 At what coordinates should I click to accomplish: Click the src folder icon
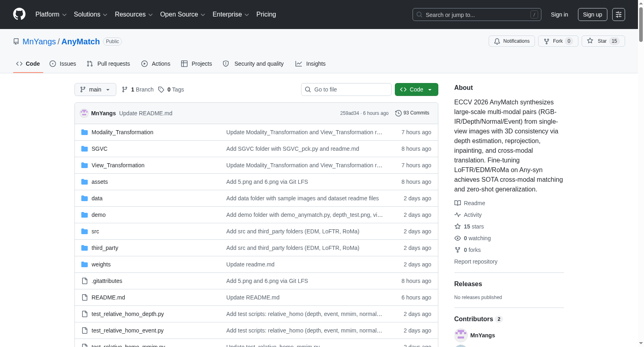pyautogui.click(x=85, y=231)
